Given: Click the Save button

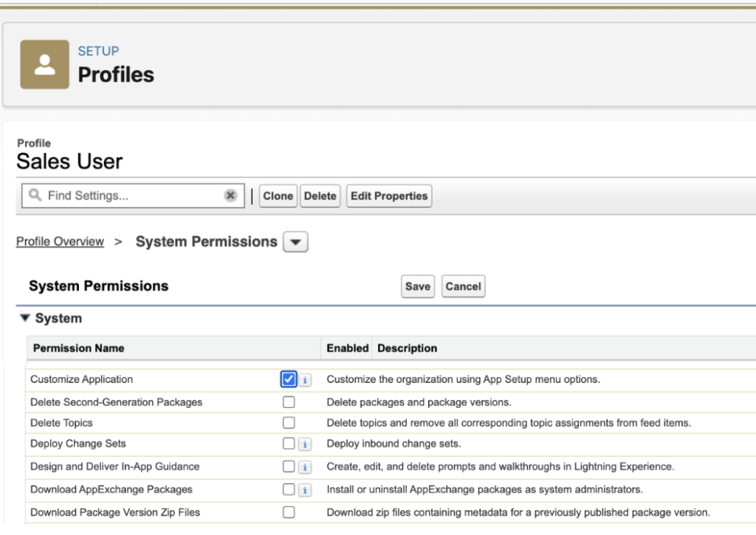Looking at the screenshot, I should [417, 286].
